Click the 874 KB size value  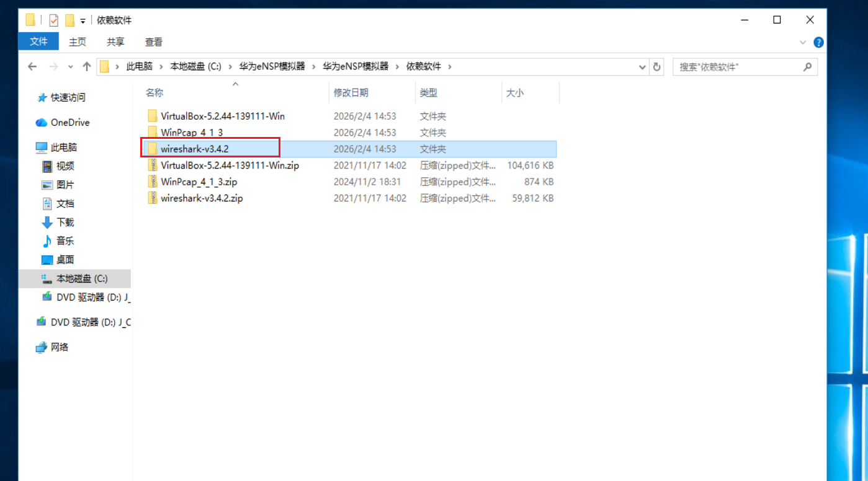(x=539, y=182)
